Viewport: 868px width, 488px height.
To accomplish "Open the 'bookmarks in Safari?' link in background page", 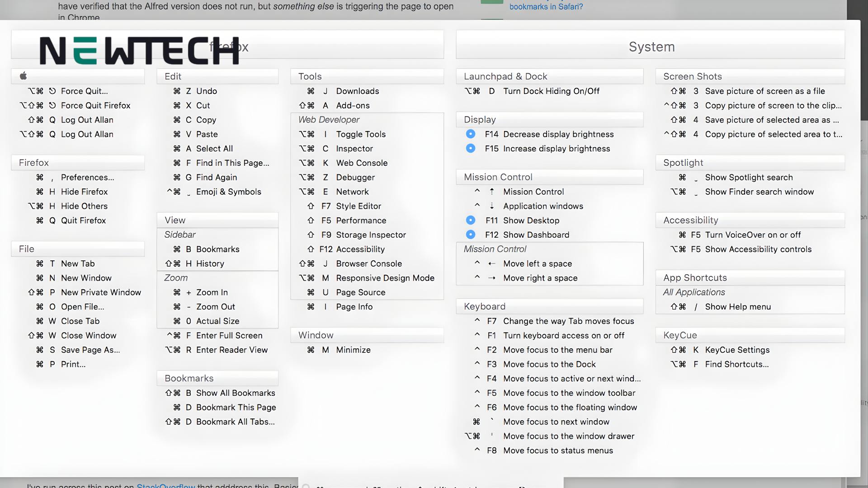I will pyautogui.click(x=546, y=7).
